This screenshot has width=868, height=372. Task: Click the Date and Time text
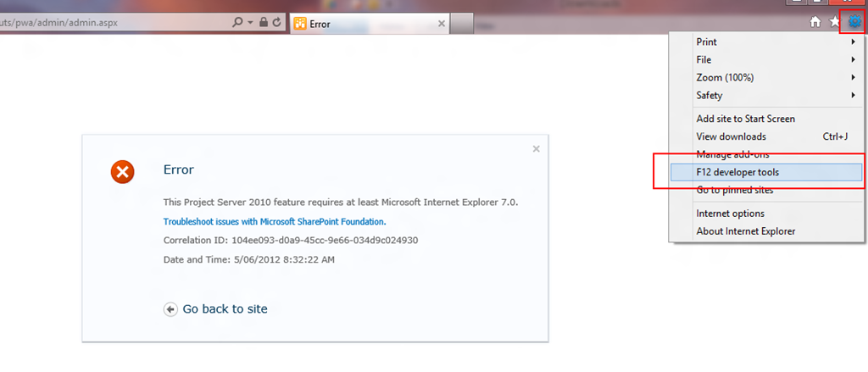[249, 259]
